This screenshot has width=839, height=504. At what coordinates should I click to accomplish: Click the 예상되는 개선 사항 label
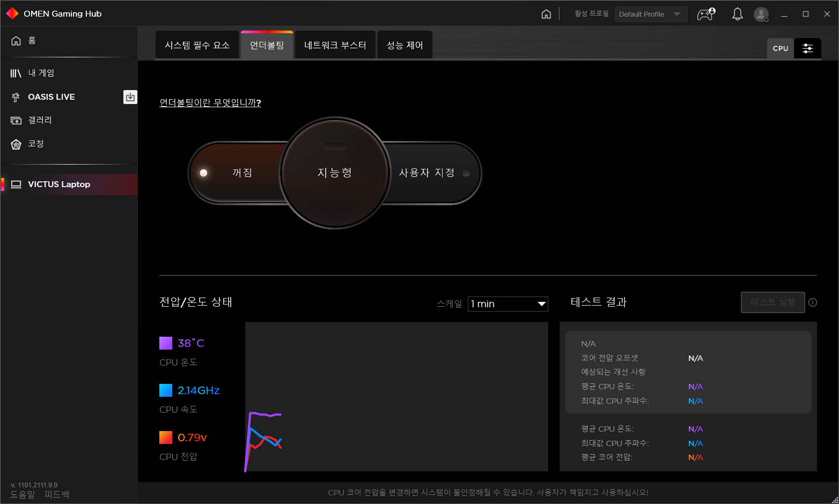pos(613,372)
